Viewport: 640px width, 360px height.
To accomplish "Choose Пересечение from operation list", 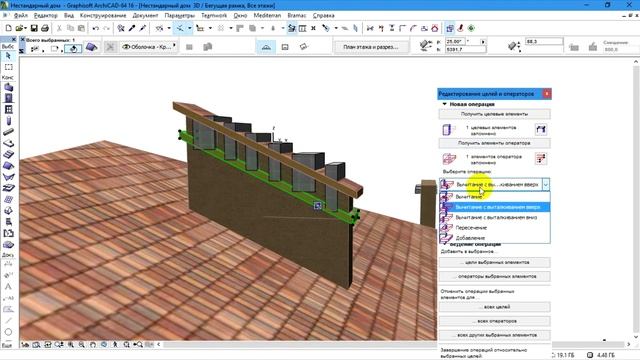I will (x=495, y=227).
